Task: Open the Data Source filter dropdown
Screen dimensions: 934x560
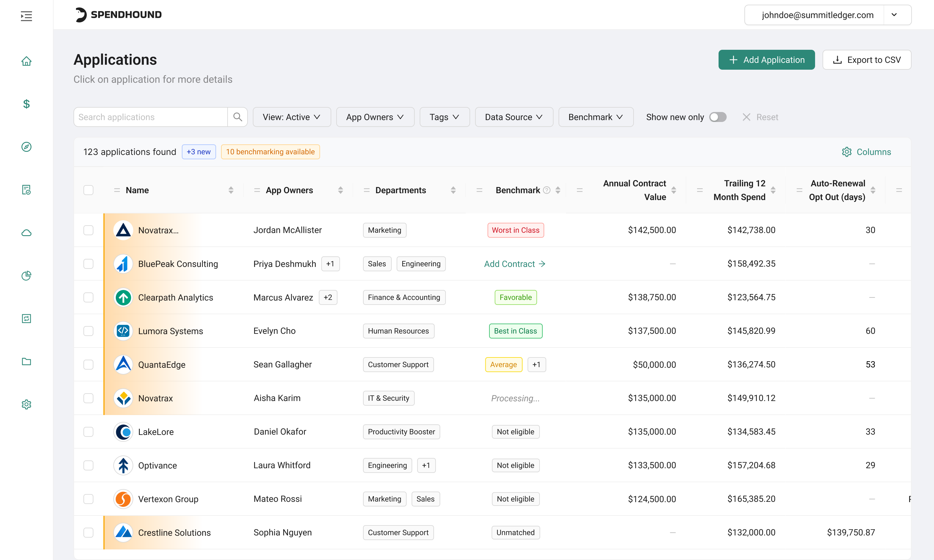Action: [x=514, y=117]
